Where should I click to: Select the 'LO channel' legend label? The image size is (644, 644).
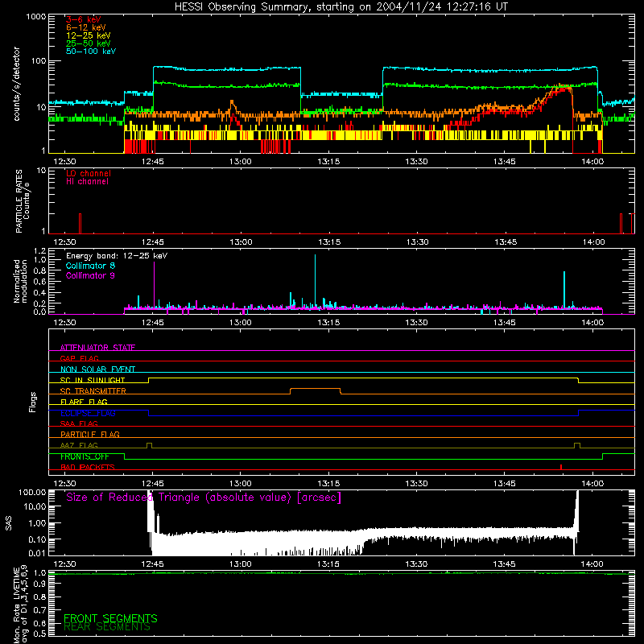click(x=89, y=173)
